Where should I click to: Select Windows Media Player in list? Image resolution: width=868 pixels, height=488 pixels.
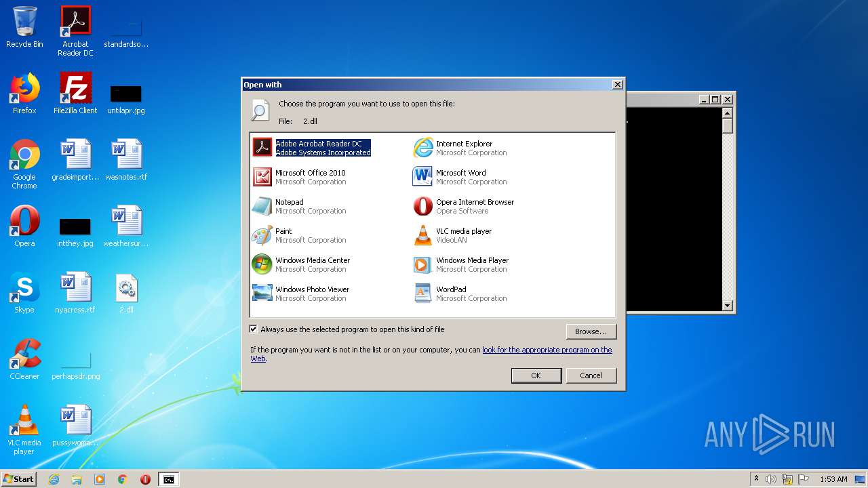coord(461,264)
